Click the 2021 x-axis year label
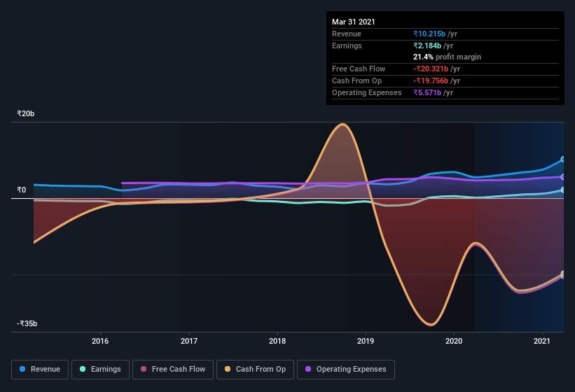 542,341
